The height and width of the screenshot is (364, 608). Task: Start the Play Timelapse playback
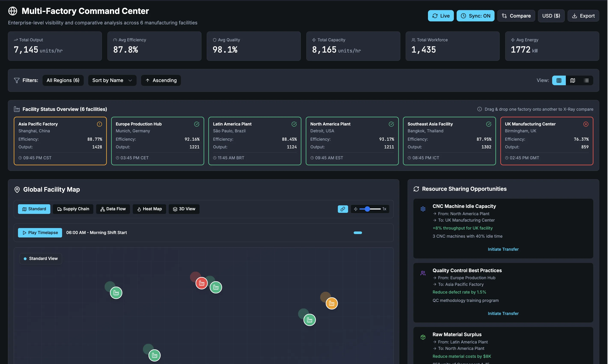(40, 233)
